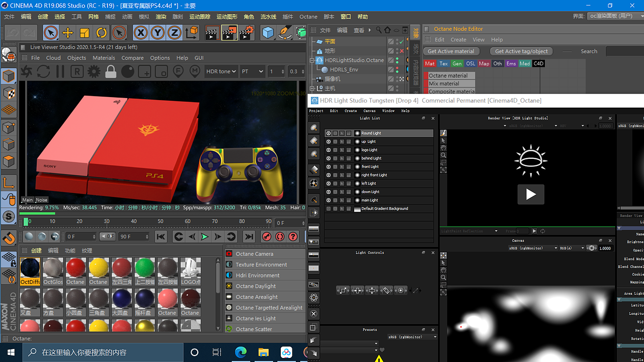Image resolution: width=644 pixels, height=362 pixels.
Task: Open the HDR tone dropdown
Action: tap(221, 71)
